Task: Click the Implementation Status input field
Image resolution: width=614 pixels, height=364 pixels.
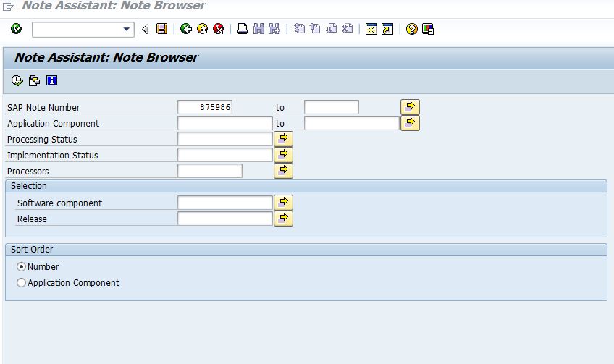Action: [224, 155]
